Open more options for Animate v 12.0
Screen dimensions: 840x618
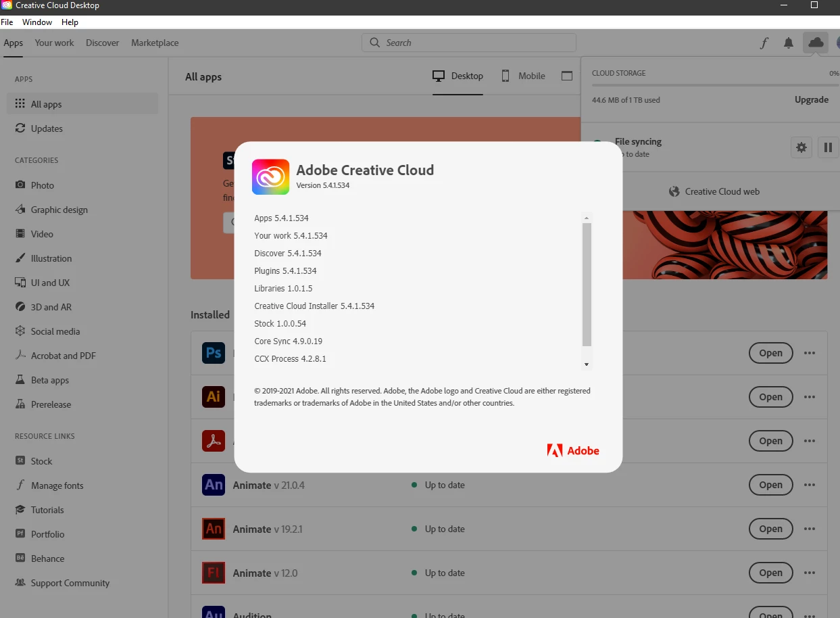(x=809, y=573)
